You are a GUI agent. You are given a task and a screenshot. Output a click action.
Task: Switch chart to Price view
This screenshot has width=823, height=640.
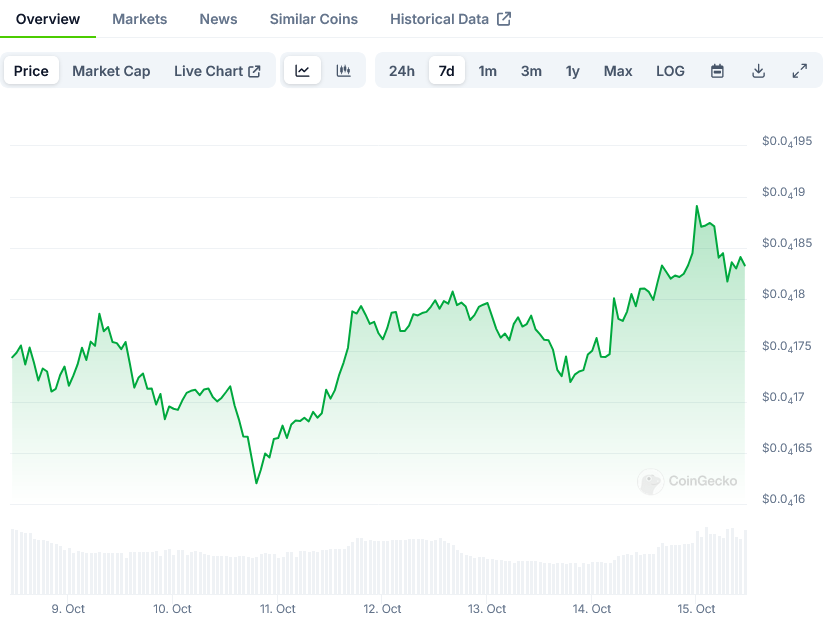[x=31, y=71]
